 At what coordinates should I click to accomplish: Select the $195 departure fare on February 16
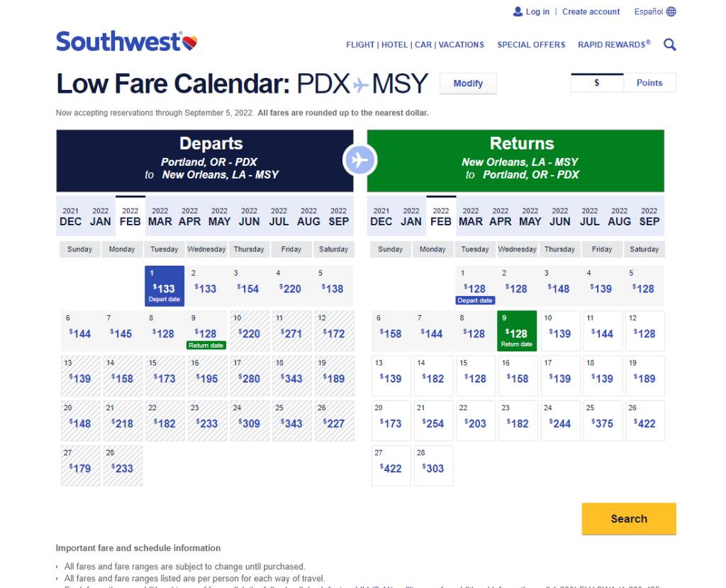pyautogui.click(x=207, y=375)
